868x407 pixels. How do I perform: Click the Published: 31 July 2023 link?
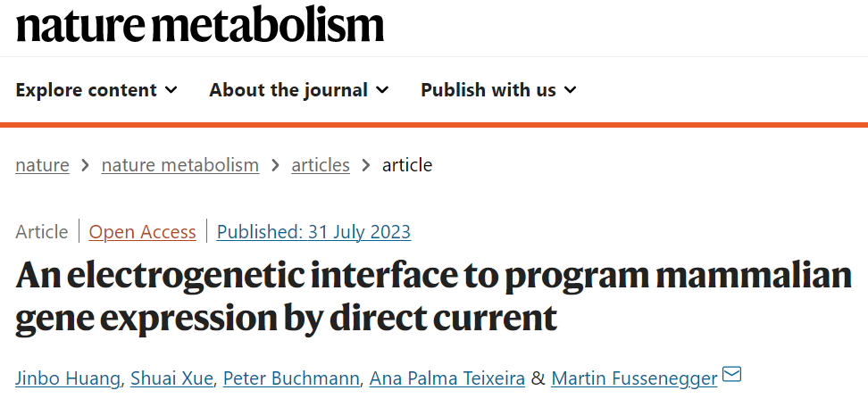pyautogui.click(x=313, y=232)
